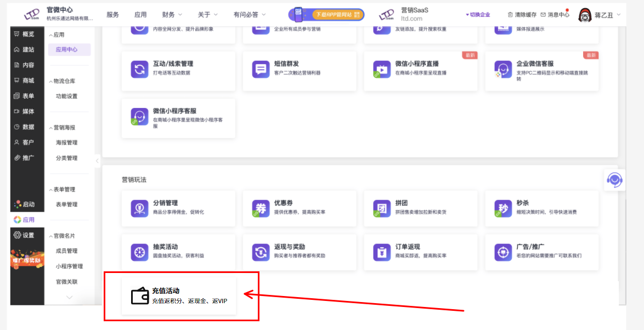Open the 抽奖活动 lottery wheel icon

point(139,252)
